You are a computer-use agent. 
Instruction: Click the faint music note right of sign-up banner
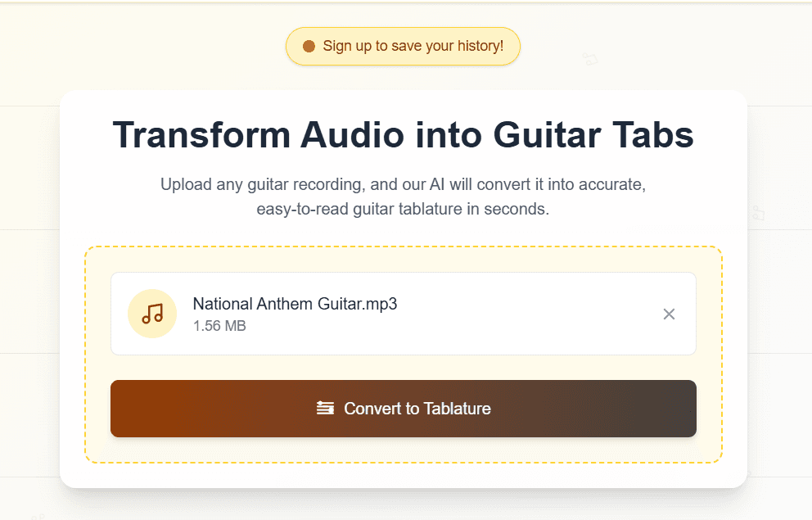[590, 59]
